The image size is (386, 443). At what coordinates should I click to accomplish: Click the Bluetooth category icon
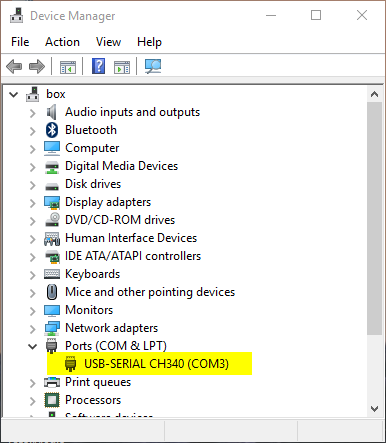52,130
